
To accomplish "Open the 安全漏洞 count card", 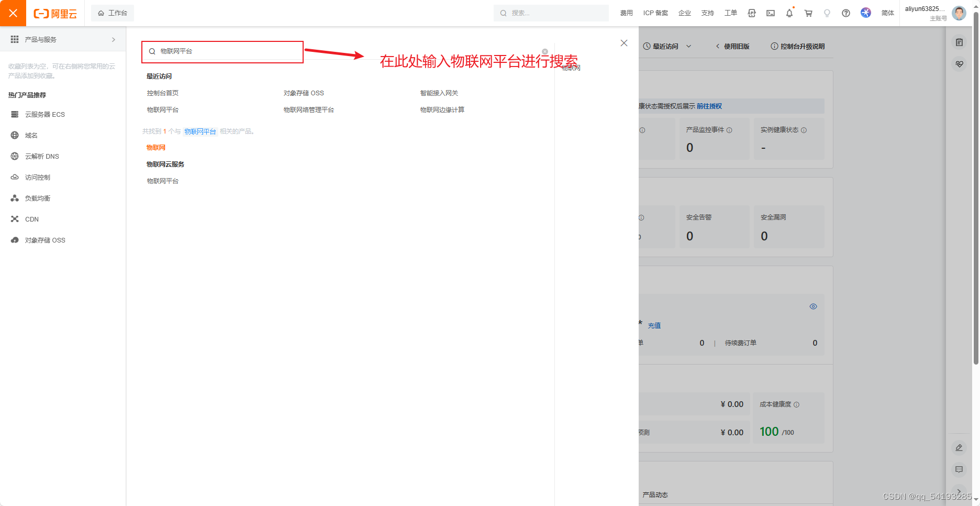I will click(788, 227).
